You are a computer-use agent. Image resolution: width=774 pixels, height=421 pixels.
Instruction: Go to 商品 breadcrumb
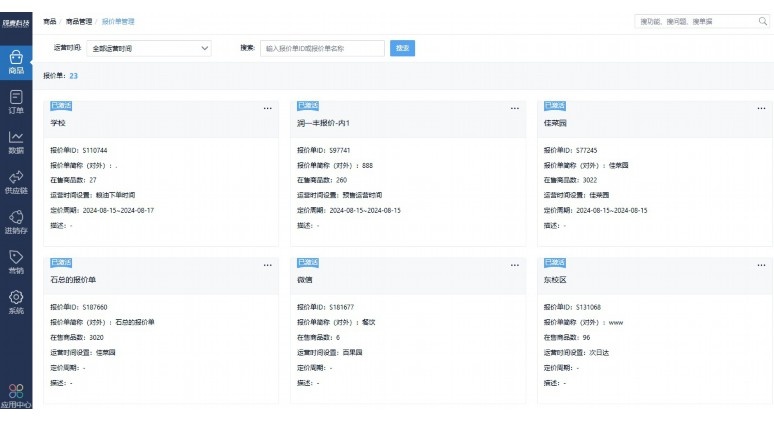pyautogui.click(x=49, y=21)
